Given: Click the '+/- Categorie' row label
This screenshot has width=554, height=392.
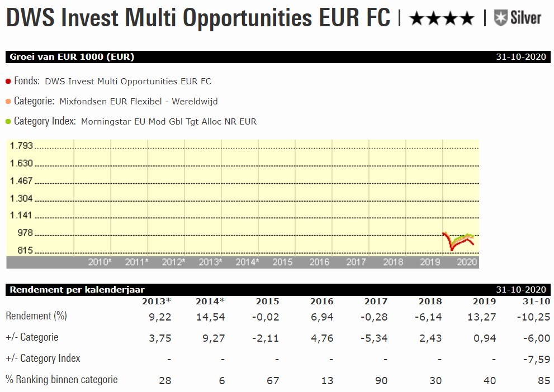Looking at the screenshot, I should pyautogui.click(x=32, y=337).
